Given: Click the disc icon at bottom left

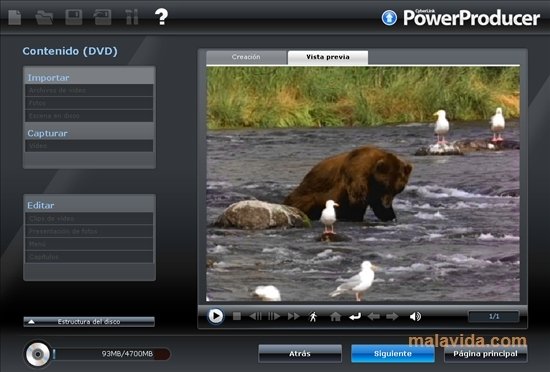Looking at the screenshot, I should pyautogui.click(x=38, y=354).
